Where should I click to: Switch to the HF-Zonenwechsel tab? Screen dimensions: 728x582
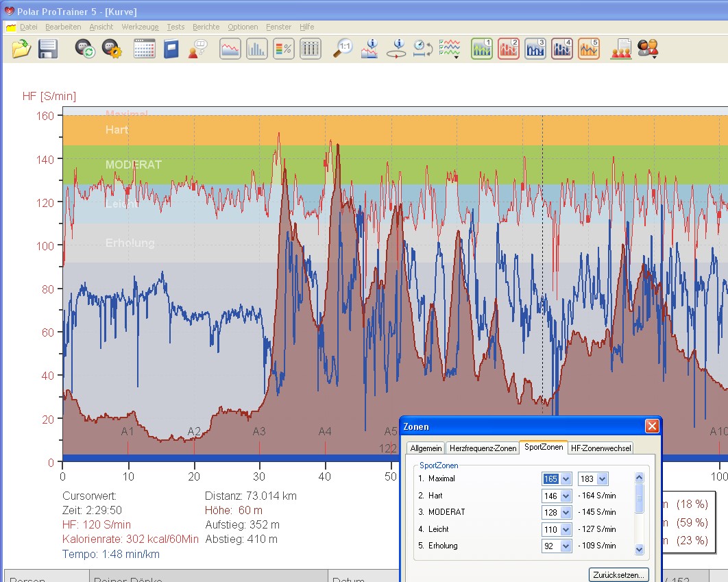[x=600, y=448]
